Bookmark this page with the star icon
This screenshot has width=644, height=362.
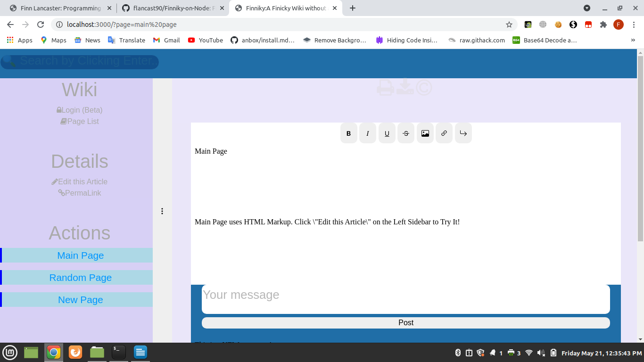[x=509, y=25]
